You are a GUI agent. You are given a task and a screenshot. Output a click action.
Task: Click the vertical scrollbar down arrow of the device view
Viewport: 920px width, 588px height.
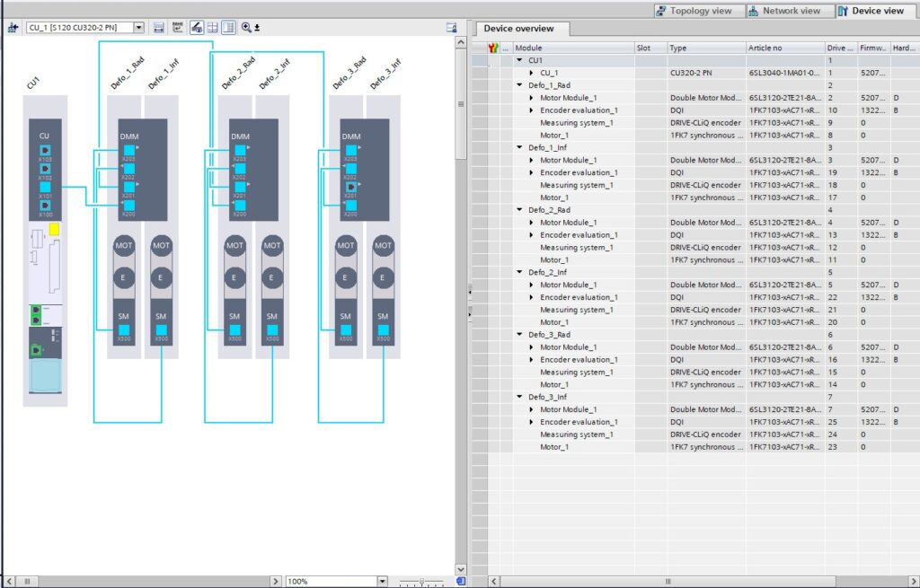(x=461, y=569)
